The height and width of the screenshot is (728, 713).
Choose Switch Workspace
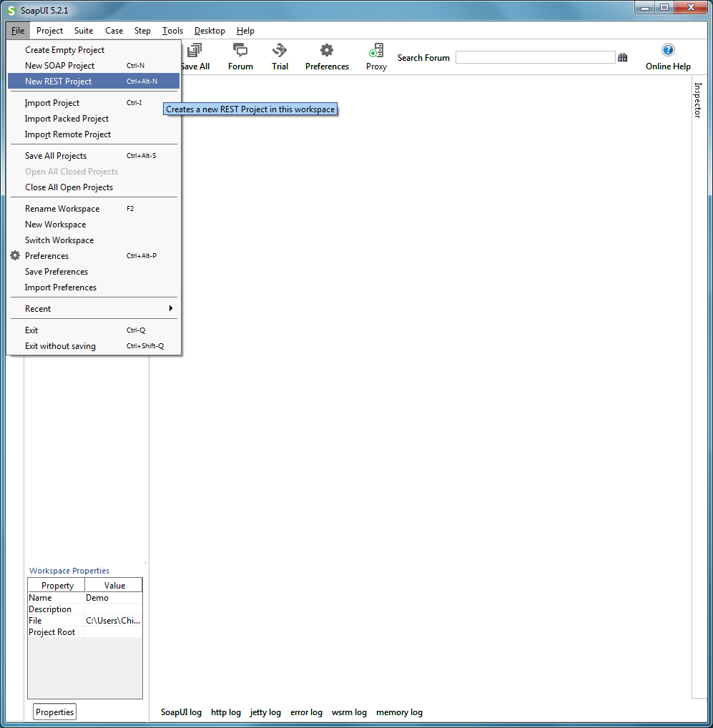click(x=94, y=240)
